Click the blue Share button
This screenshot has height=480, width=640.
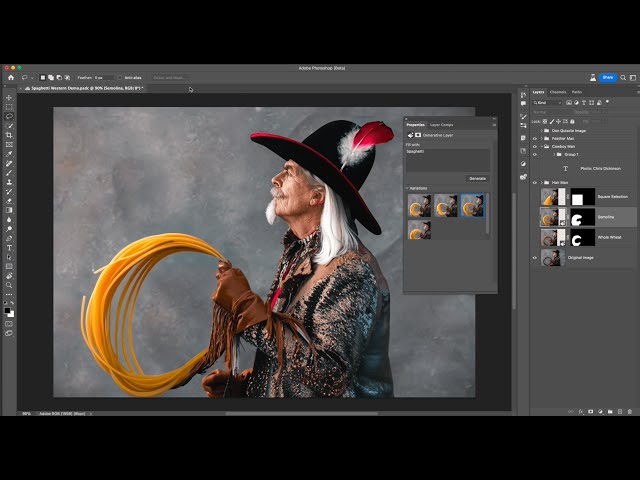(607, 78)
